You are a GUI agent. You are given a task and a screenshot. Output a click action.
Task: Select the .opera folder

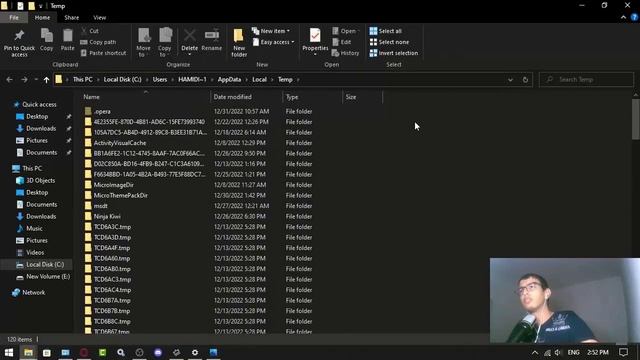[x=102, y=111]
